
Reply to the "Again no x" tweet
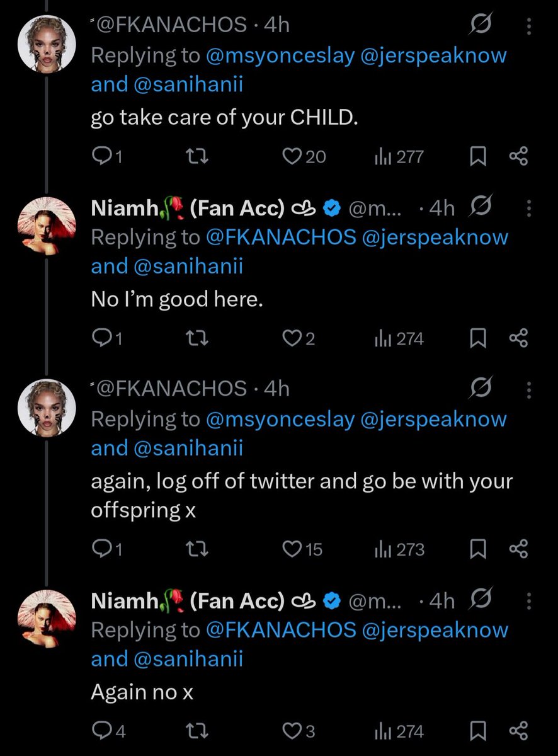[101, 731]
